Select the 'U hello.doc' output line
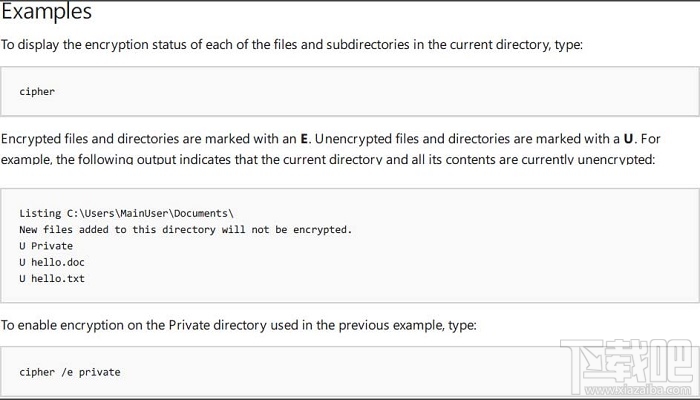This screenshot has width=700, height=400. pos(52,262)
